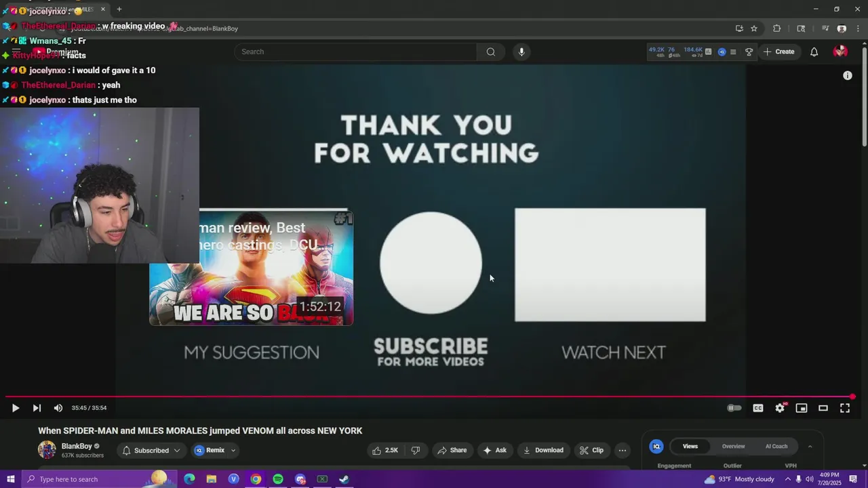This screenshot has height=488, width=868.
Task: Open Steam from the taskbar
Action: pos(344,479)
